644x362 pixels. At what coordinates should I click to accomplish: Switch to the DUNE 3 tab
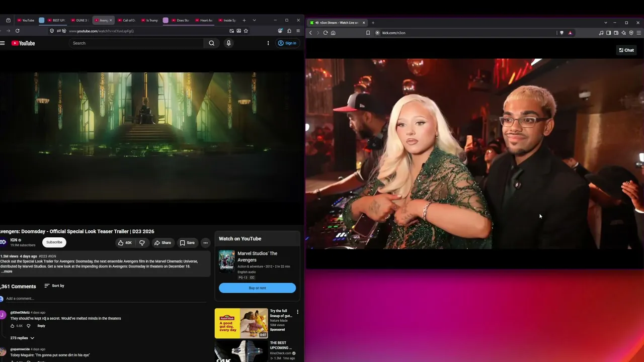pyautogui.click(x=79, y=20)
